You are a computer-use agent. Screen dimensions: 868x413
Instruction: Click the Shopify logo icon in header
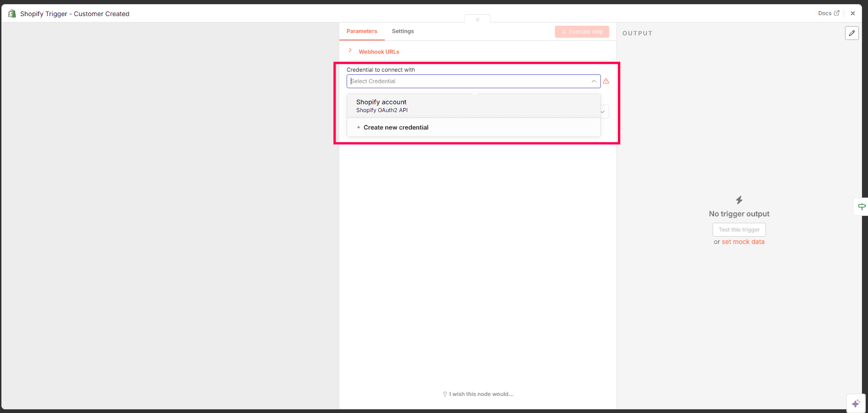pos(12,14)
